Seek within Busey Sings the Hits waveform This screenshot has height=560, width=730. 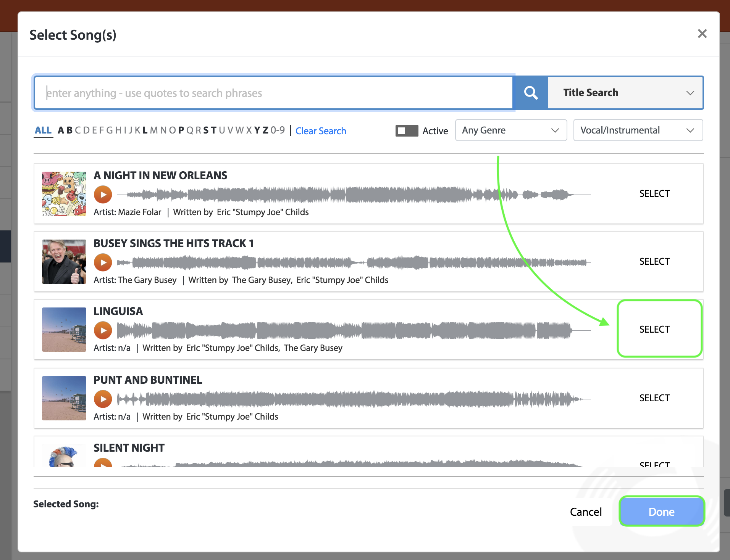(354, 262)
